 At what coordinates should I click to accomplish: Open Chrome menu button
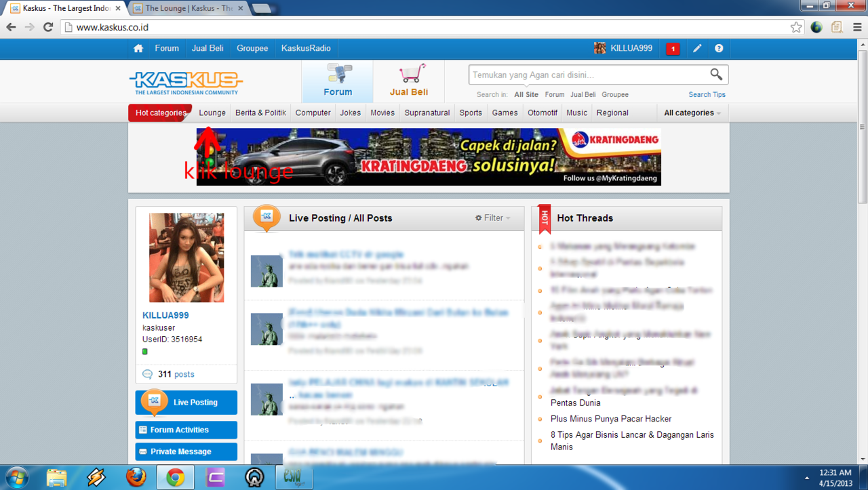coord(857,27)
